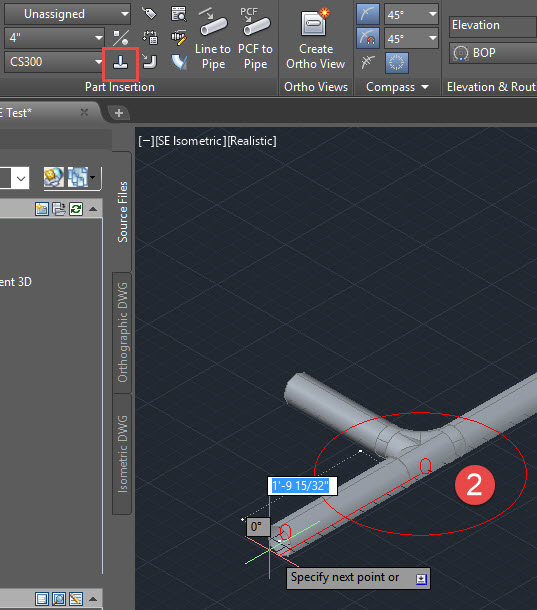Click the [-] viewport controls menu
The image size is (537, 610).
[146, 141]
